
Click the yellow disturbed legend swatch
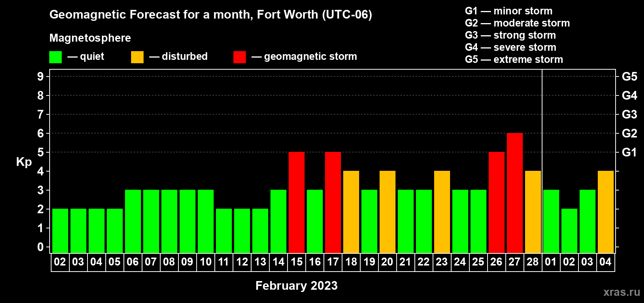[x=137, y=57]
